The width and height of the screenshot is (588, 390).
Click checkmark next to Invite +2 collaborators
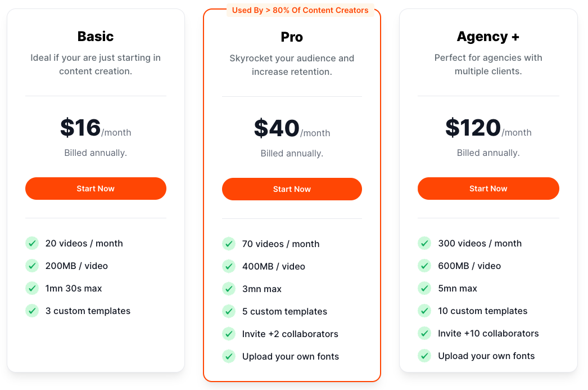(x=229, y=334)
